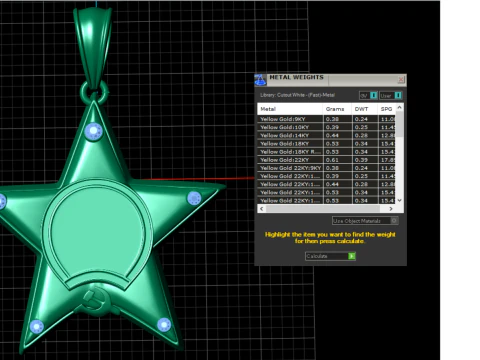Click the SPG column header
This screenshot has width=480, height=360.
(387, 109)
